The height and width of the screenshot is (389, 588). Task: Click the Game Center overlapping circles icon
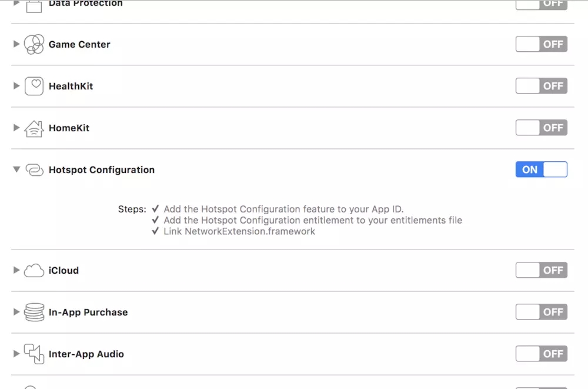[x=34, y=44]
